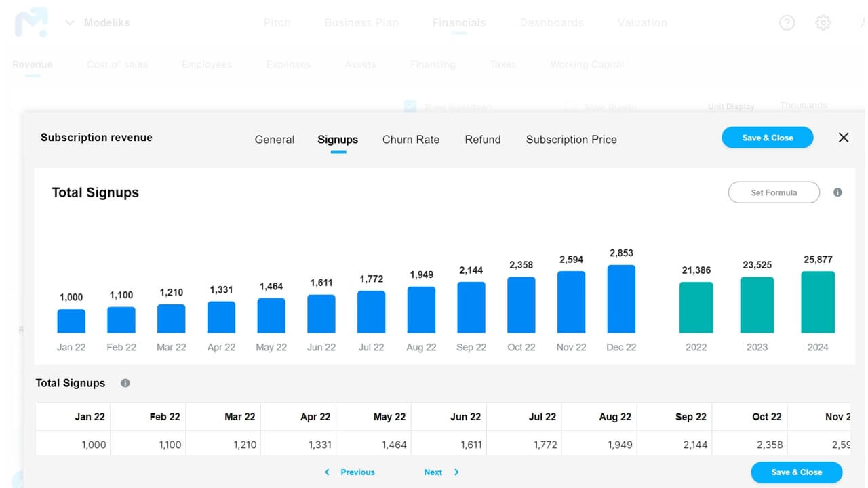
Task: Click the Oct 22 column header
Action: pyautogui.click(x=750, y=417)
